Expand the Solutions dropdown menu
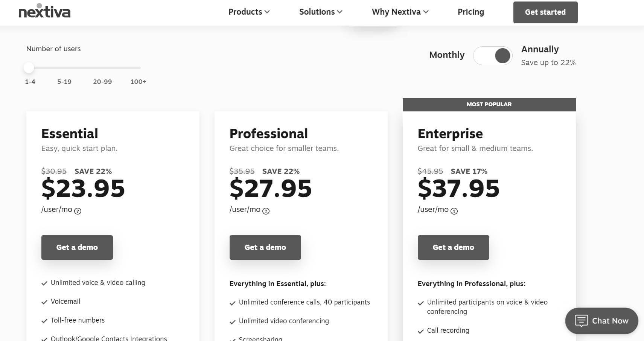This screenshot has width=644, height=341. click(x=321, y=12)
